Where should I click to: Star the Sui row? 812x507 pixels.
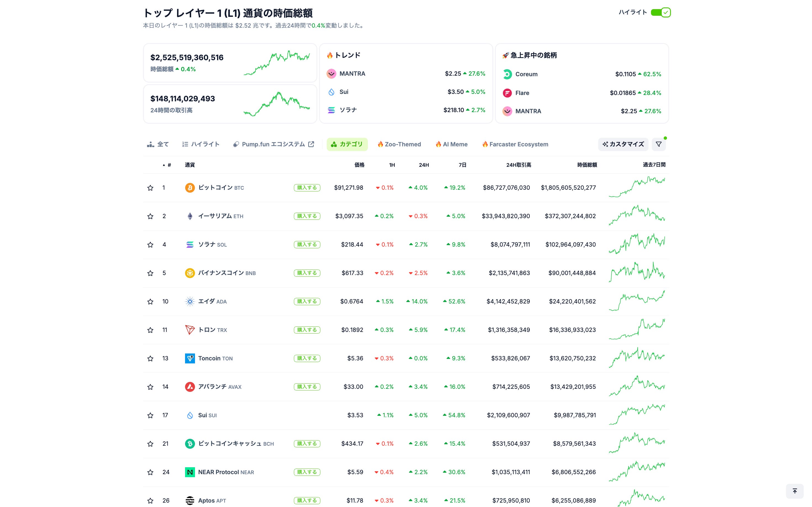pyautogui.click(x=150, y=415)
